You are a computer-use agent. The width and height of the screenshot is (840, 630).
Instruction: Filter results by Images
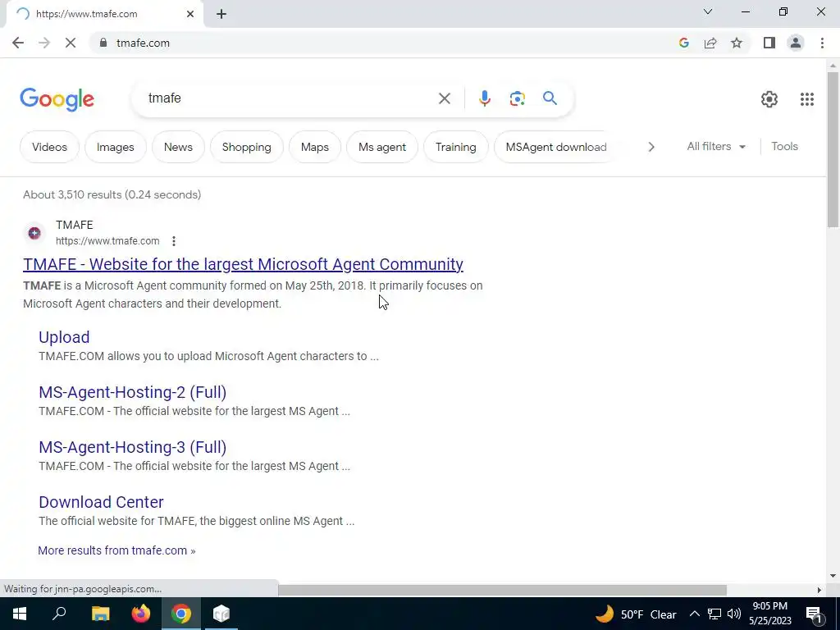click(x=115, y=147)
